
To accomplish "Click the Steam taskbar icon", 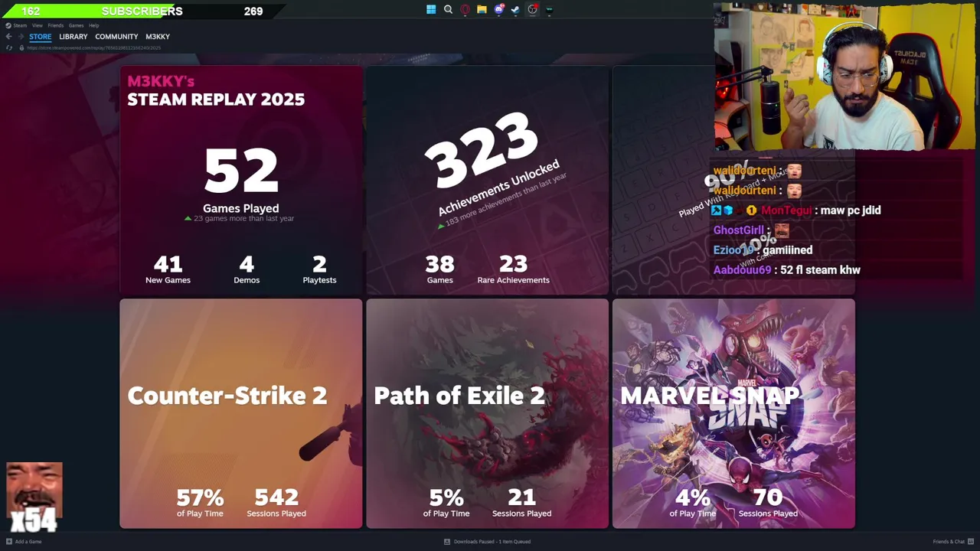I will pos(515,10).
